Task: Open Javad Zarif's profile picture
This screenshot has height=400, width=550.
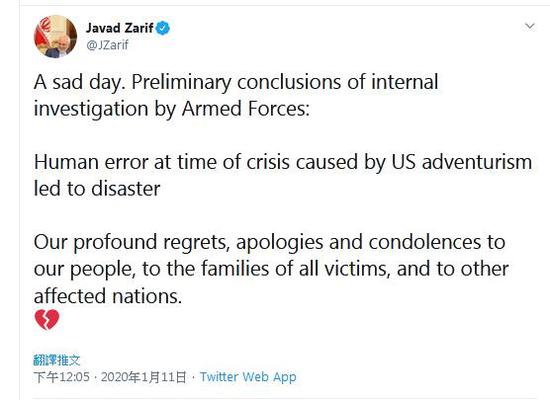Action: click(x=55, y=36)
